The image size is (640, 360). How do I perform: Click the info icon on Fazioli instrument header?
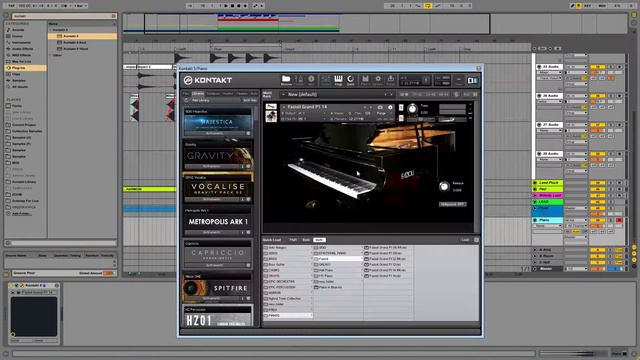390,107
